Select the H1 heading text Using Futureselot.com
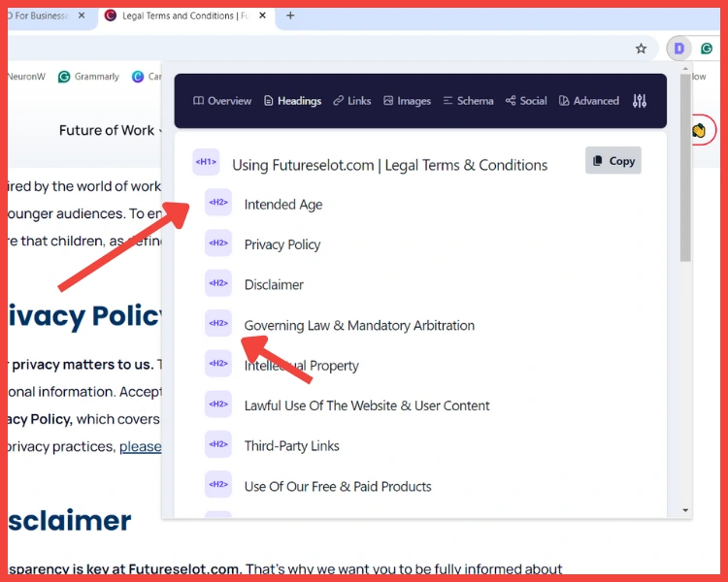Image resolution: width=728 pixels, height=582 pixels. pyautogui.click(x=389, y=165)
